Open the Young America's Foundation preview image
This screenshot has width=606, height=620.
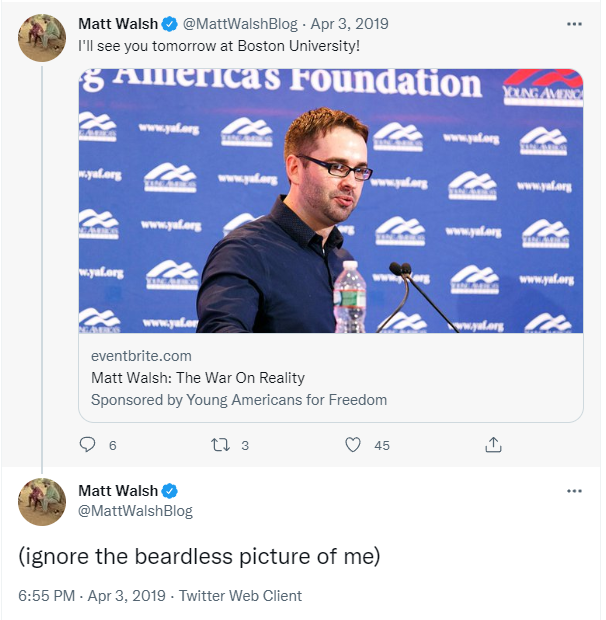pos(330,201)
